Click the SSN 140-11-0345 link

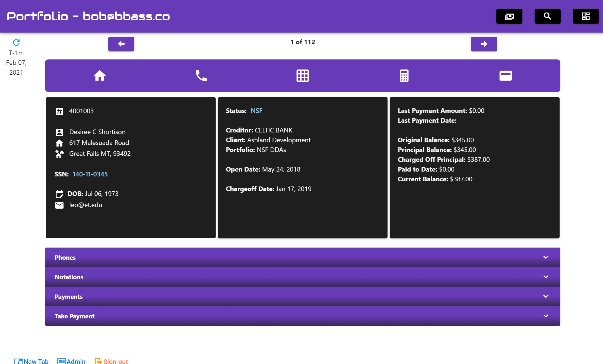(x=90, y=174)
